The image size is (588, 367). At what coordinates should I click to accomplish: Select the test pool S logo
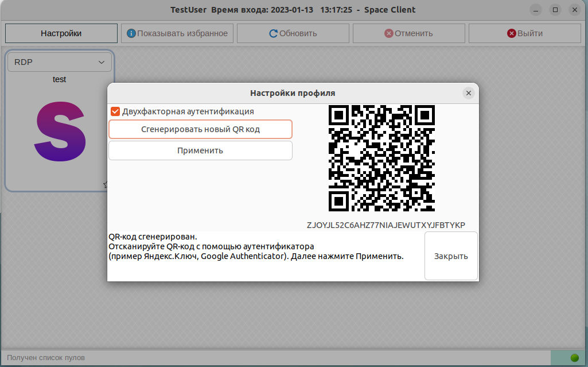(60, 131)
